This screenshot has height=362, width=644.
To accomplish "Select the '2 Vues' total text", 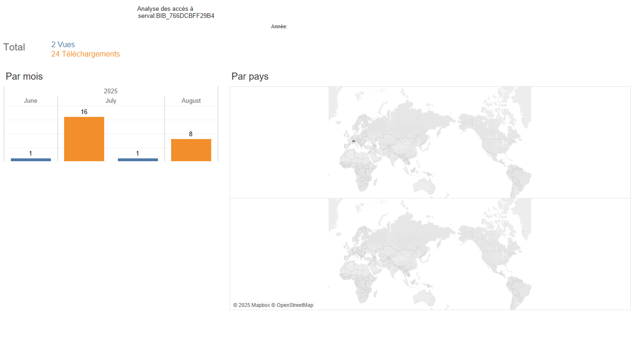I will click(63, 45).
